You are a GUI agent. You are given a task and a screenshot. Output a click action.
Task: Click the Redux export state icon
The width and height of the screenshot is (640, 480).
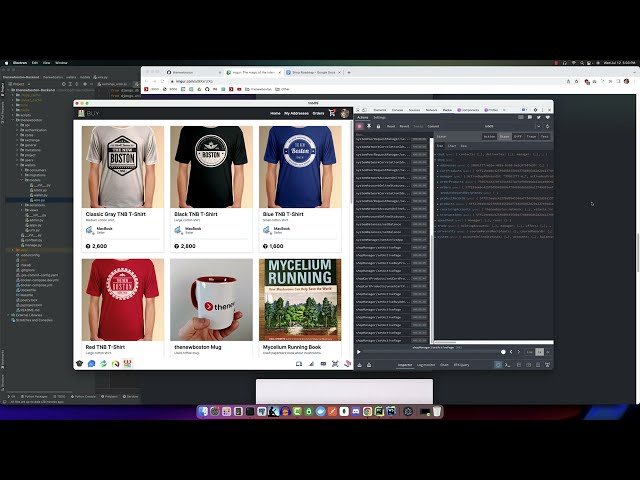[360, 365]
